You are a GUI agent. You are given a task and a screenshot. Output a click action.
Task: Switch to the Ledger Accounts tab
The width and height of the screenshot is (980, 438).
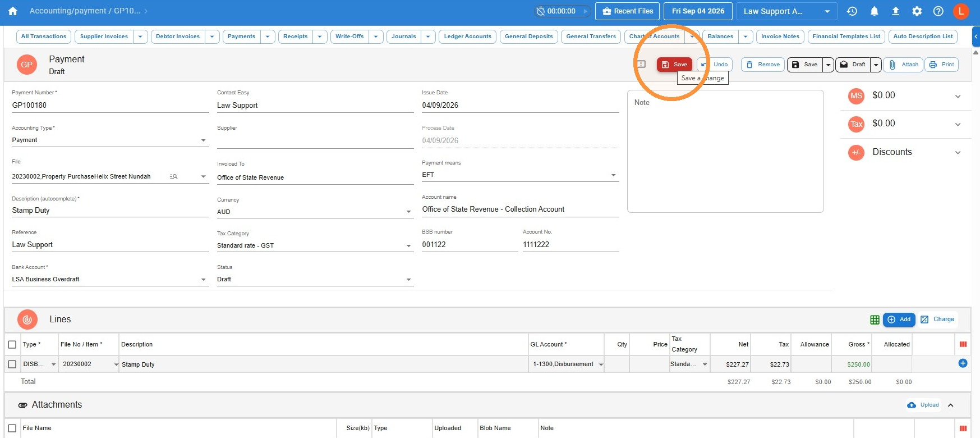click(467, 36)
